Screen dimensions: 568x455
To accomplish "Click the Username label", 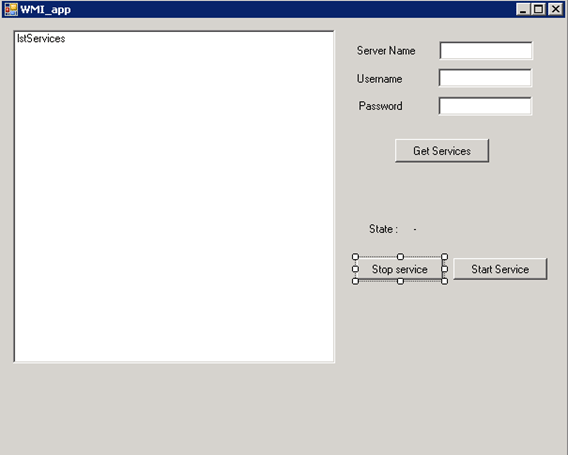I will pyautogui.click(x=379, y=79).
